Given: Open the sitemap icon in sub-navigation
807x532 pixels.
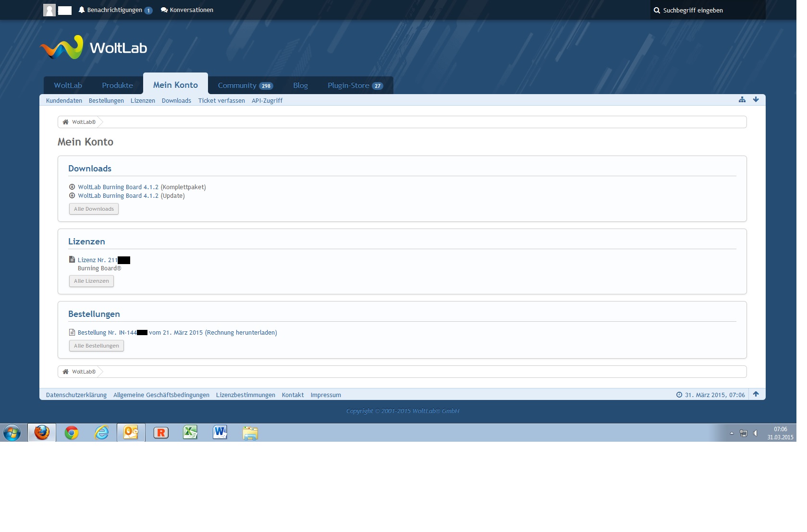Looking at the screenshot, I should [742, 100].
